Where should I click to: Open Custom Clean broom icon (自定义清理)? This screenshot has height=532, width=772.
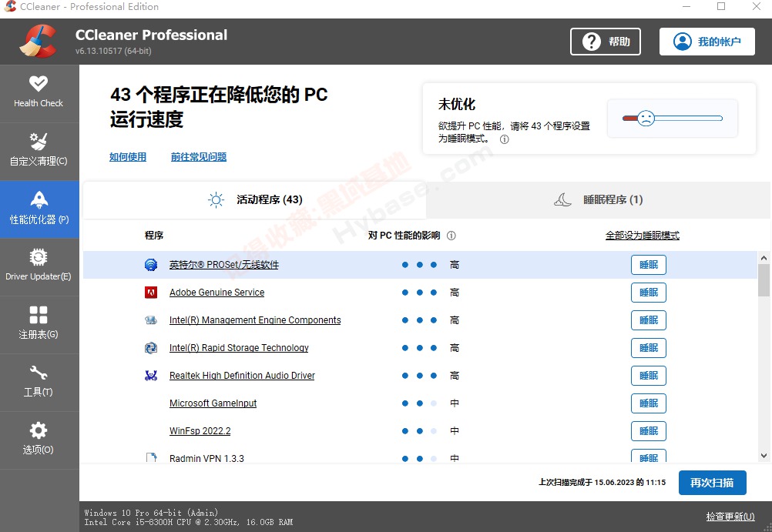click(39, 141)
